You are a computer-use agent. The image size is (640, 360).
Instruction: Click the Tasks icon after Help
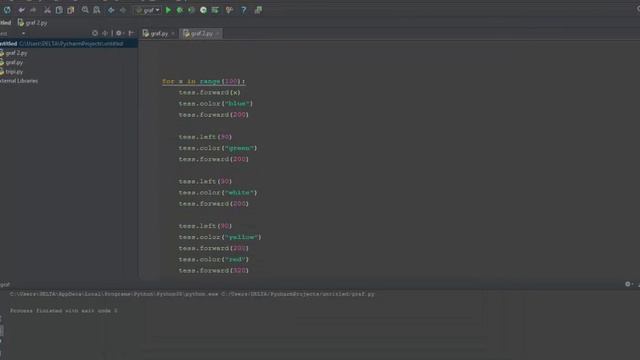point(258,10)
